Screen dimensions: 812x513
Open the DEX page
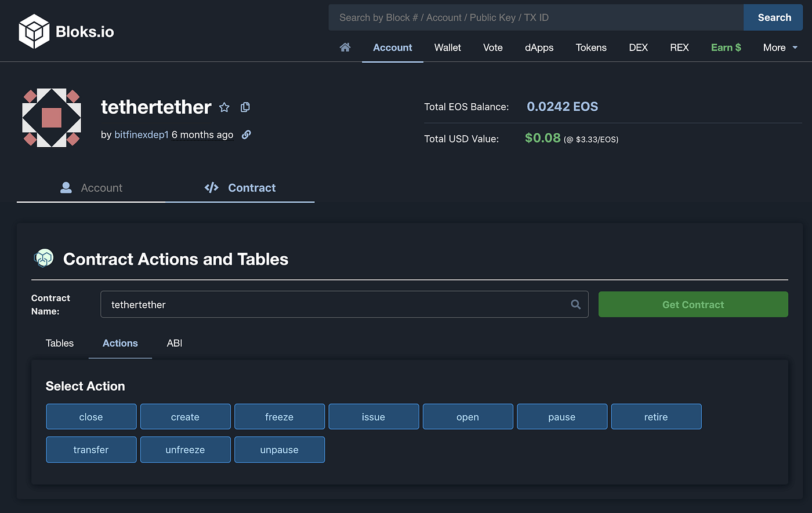[x=639, y=48]
